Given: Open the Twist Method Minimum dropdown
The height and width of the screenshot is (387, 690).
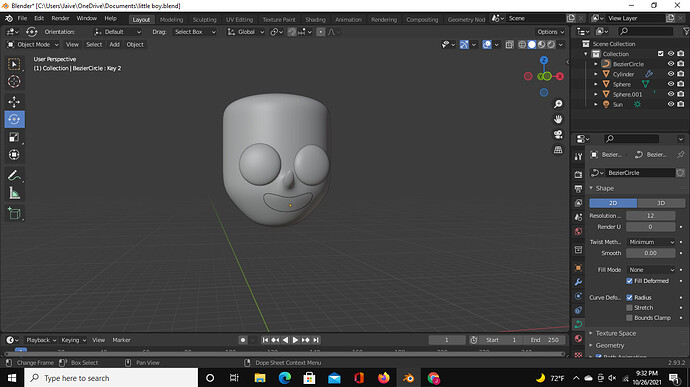Looking at the screenshot, I should (x=650, y=242).
